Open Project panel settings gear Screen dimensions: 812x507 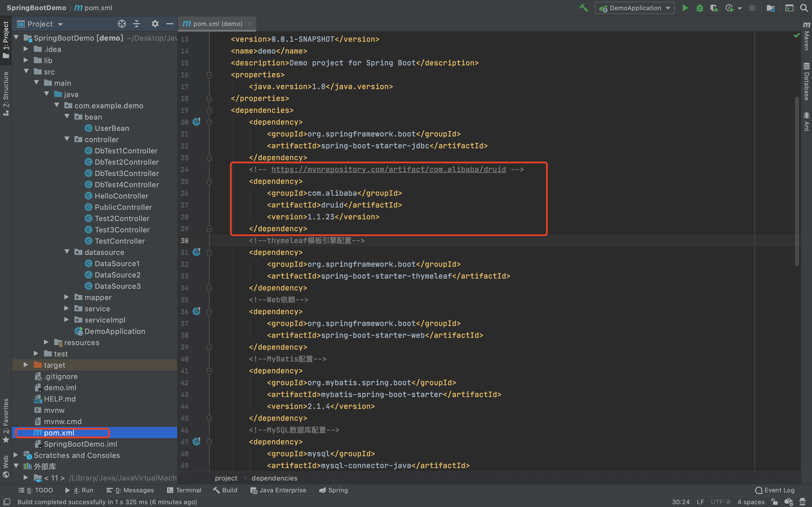tap(155, 24)
